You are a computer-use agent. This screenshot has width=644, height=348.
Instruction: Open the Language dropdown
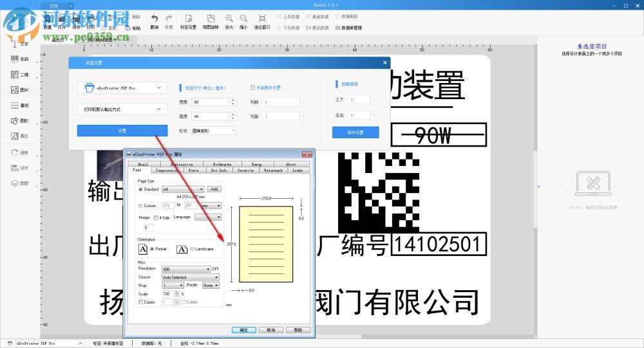point(208,217)
